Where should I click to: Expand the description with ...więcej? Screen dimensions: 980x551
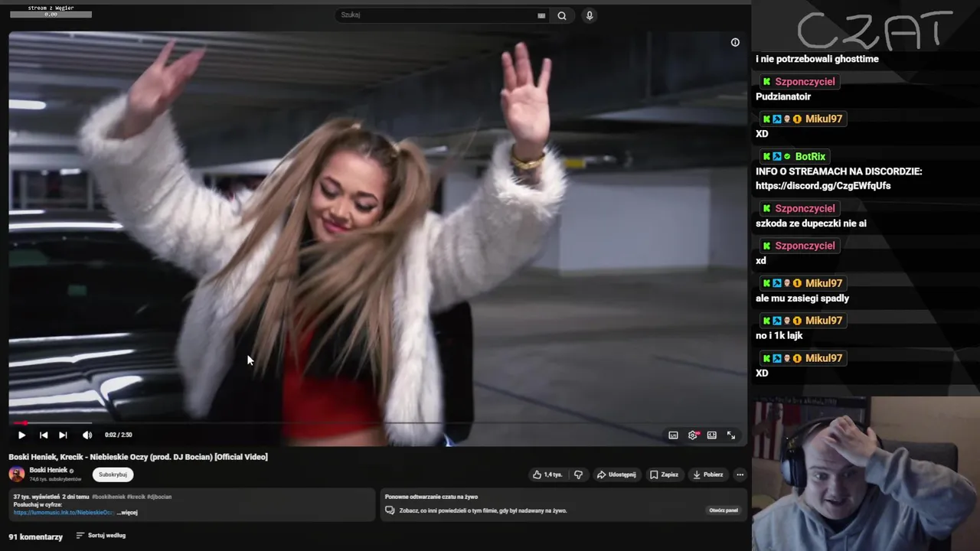(127, 513)
